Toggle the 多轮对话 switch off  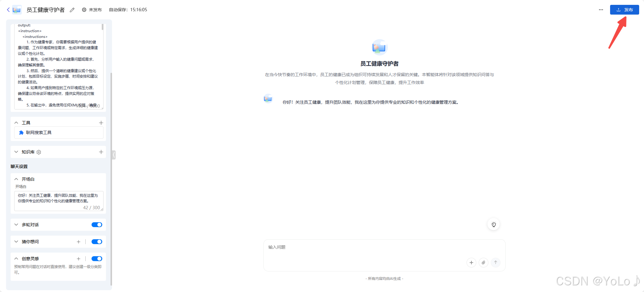click(97, 225)
